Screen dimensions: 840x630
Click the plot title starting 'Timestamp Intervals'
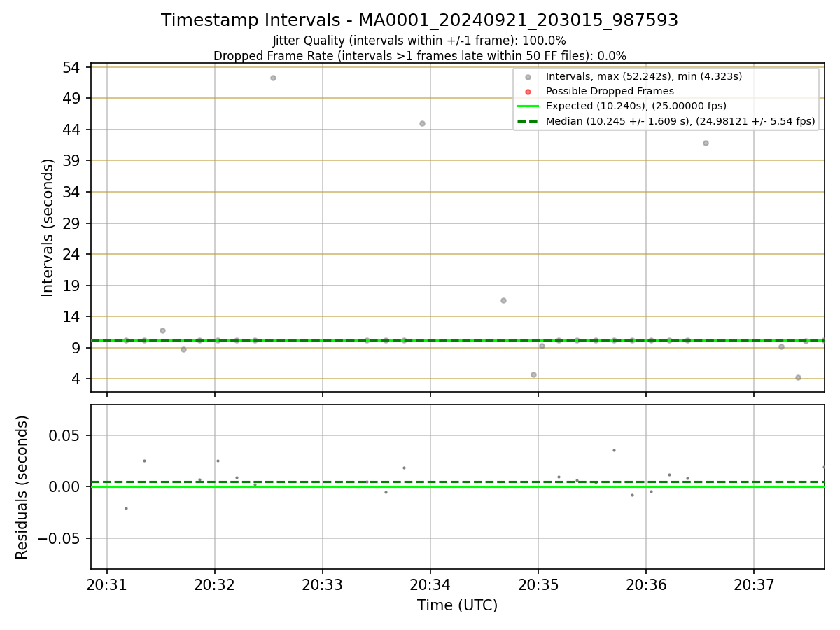tap(419, 20)
